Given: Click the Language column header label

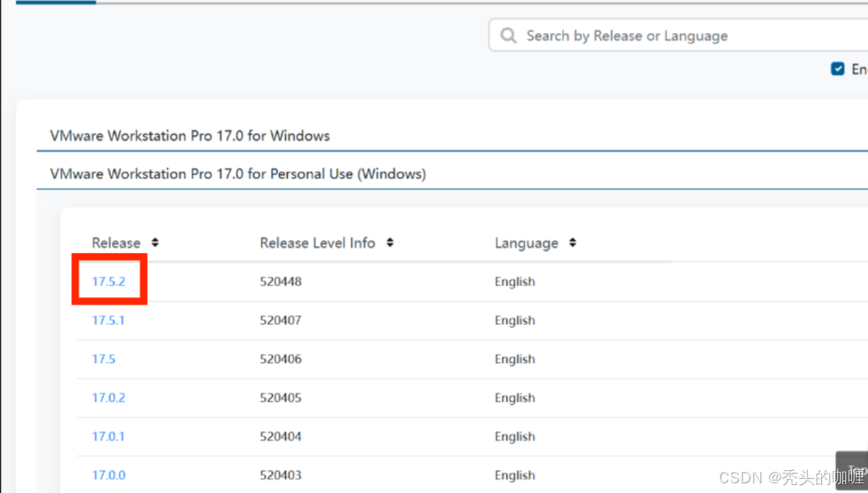Looking at the screenshot, I should pos(526,243).
